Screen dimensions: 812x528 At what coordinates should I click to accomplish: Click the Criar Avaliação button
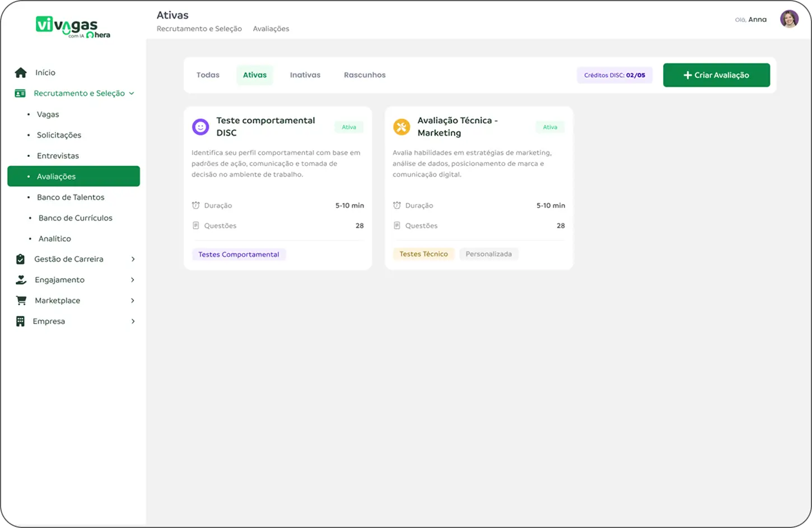pos(716,75)
